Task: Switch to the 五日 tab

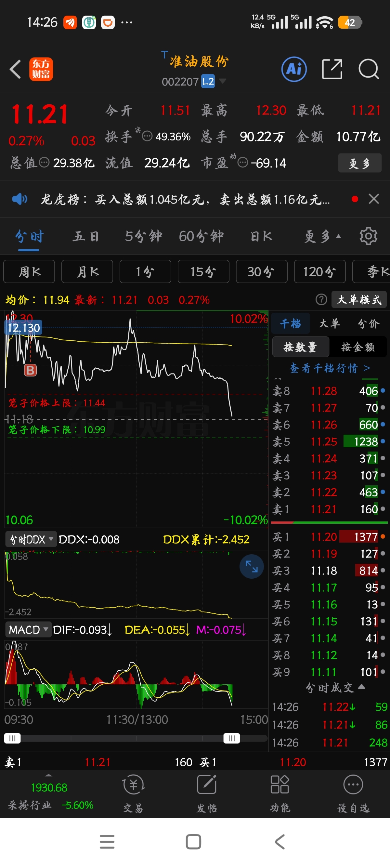Action: 86,237
